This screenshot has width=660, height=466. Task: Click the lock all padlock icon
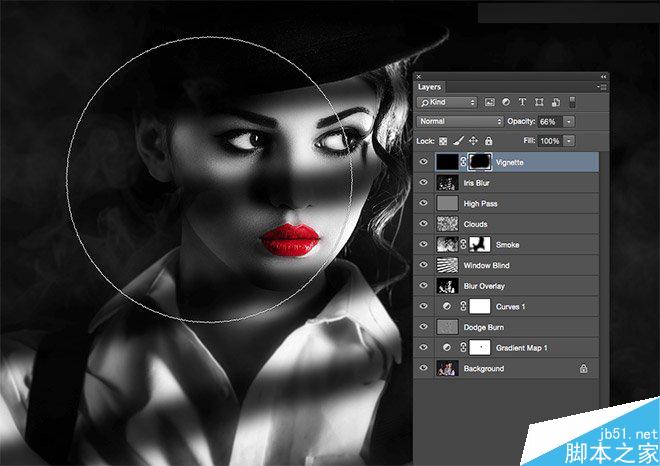(x=488, y=141)
